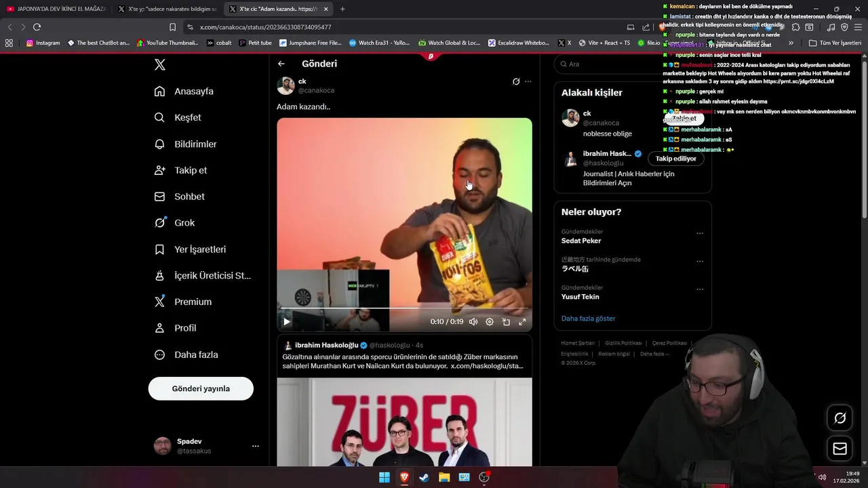Open the three-dot menu beside Yusuf Tekin
The image size is (868, 488).
tap(700, 289)
